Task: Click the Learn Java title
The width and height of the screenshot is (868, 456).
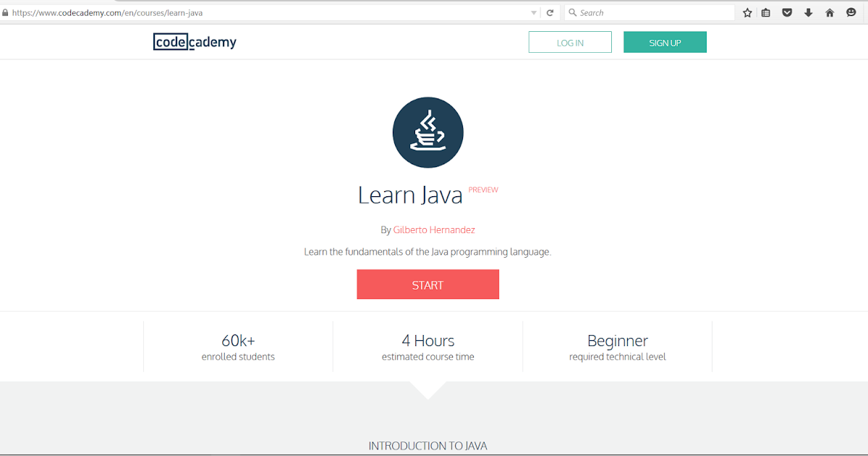Action: [x=410, y=195]
